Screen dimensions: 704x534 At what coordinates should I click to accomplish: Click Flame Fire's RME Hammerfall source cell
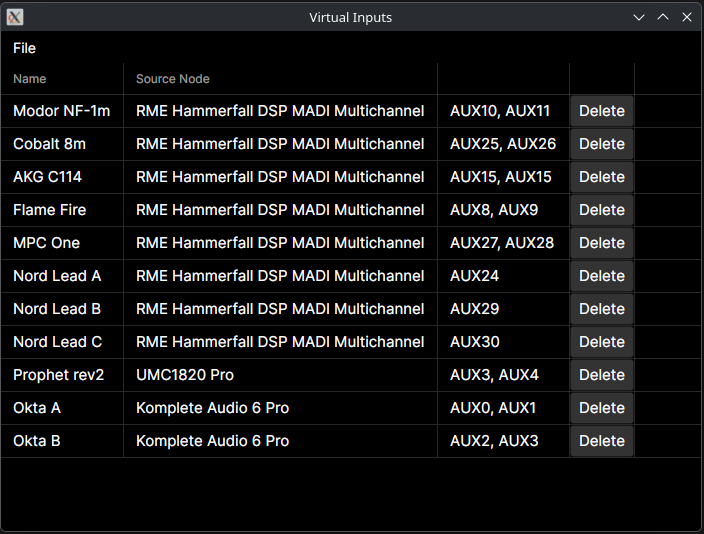[280, 210]
